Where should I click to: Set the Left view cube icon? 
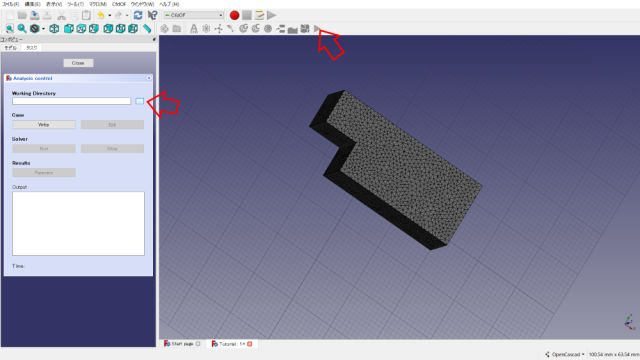[133, 29]
